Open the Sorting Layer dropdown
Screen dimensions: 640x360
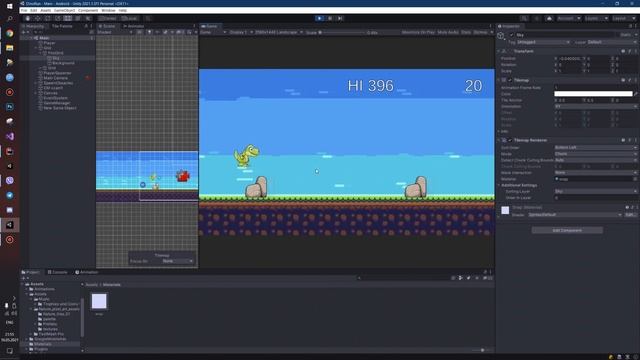coord(595,191)
